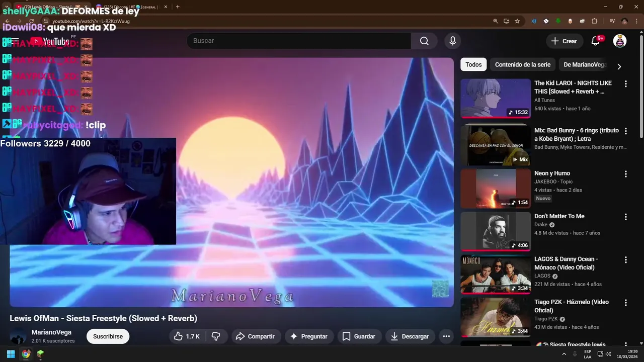Open Bad Bunny 6 rings mix thumbnail
This screenshot has width=644, height=362.
(x=496, y=145)
